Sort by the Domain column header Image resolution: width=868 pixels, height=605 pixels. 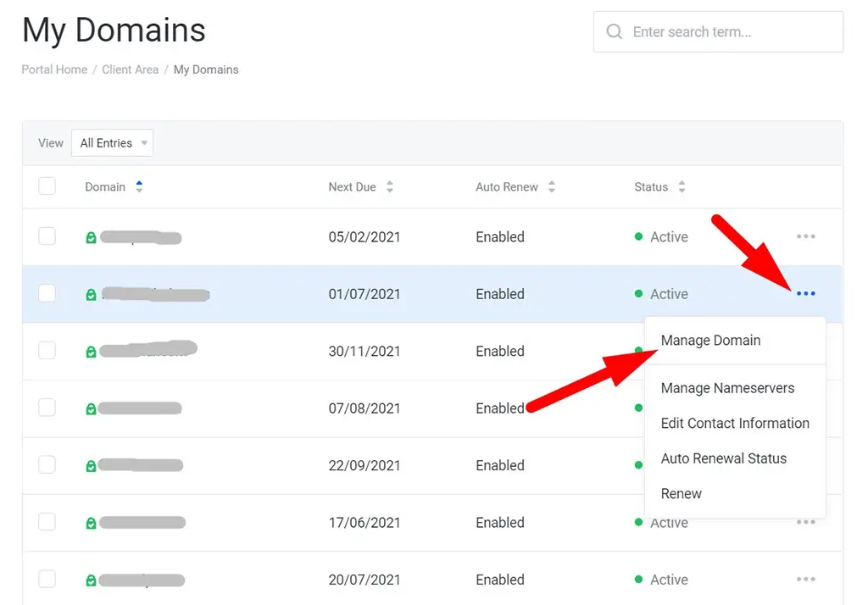[x=114, y=186]
